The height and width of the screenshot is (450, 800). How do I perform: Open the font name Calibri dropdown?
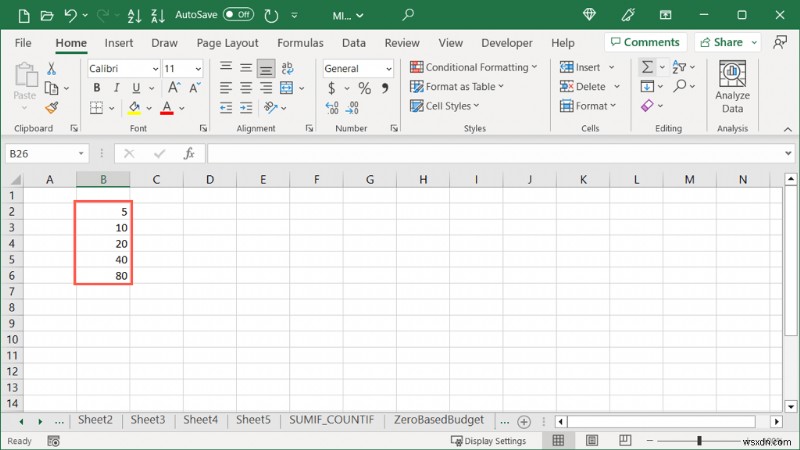tap(155, 69)
